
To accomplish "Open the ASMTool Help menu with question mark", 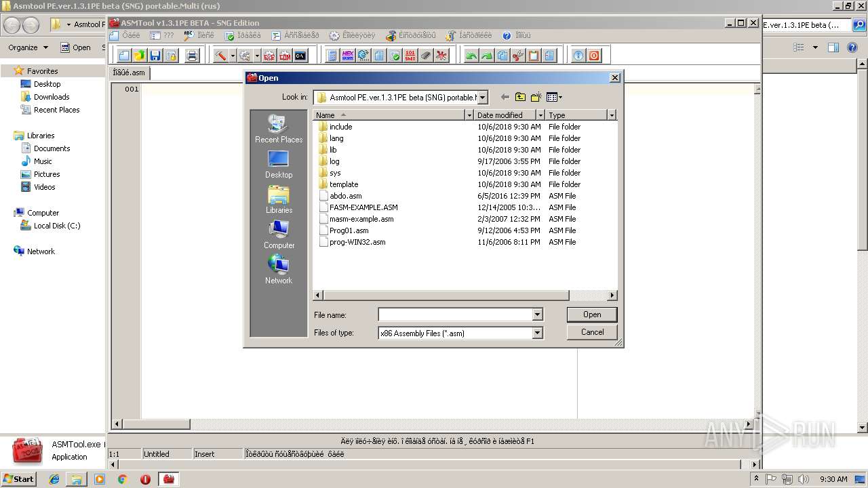I will [516, 35].
